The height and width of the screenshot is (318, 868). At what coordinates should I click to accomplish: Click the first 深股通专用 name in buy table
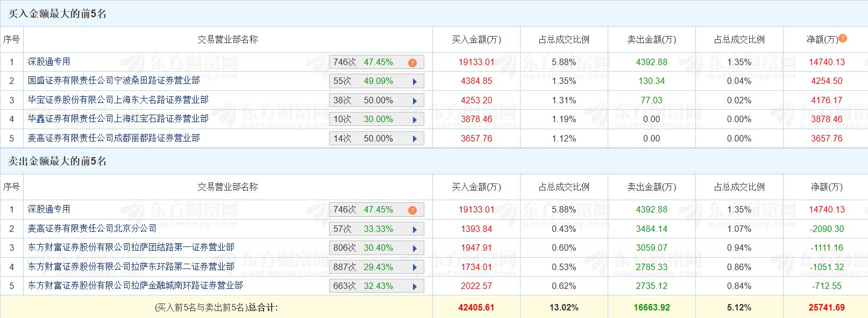(49, 61)
